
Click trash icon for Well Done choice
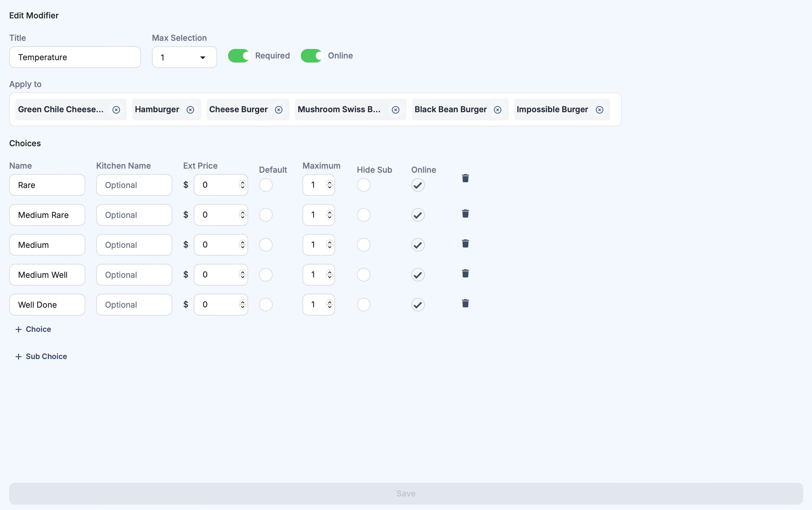[465, 303]
